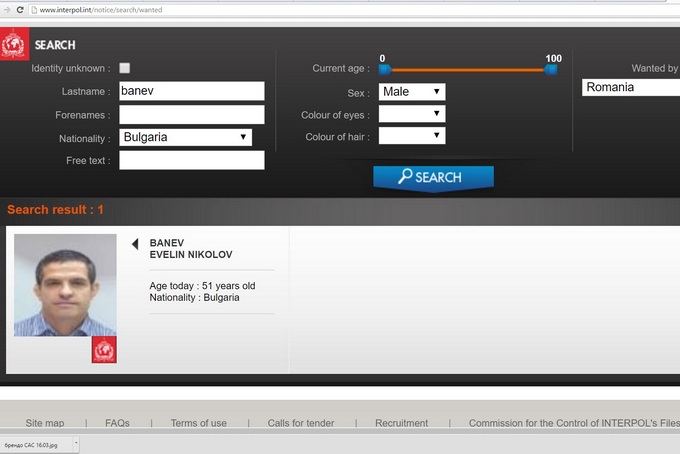Screen dimensions: 680x454
Task: Open the Site map footer link
Action: click(x=44, y=423)
